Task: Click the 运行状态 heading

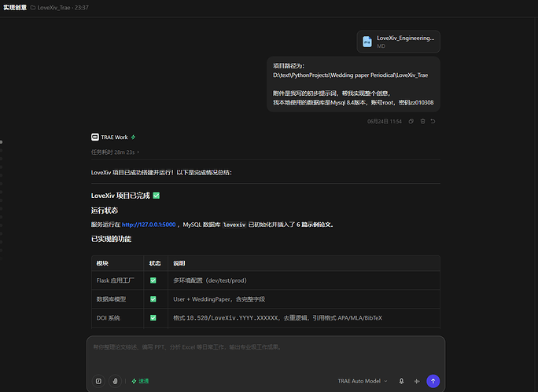Action: click(105, 211)
